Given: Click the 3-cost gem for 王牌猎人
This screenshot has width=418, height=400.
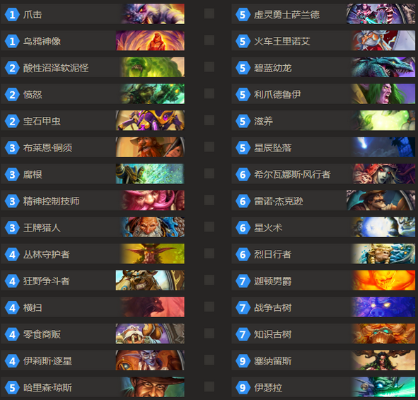Looking at the screenshot, I should (x=12, y=228).
